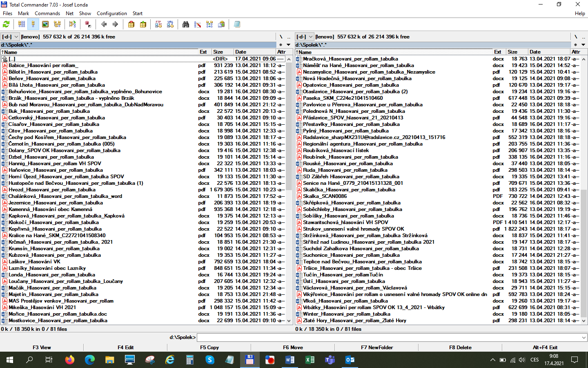
Task: Expand the command line history dropdown
Action: click(584, 338)
